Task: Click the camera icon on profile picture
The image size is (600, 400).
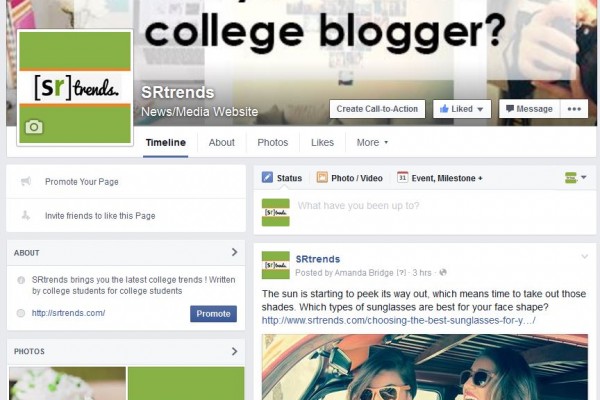Action: [x=34, y=127]
